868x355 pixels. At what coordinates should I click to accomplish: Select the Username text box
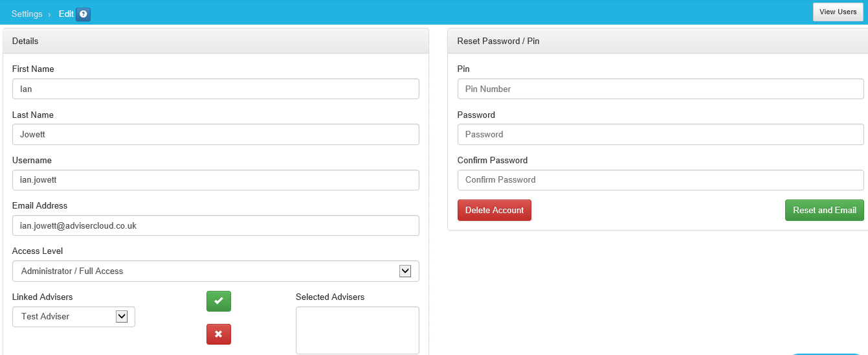click(216, 180)
